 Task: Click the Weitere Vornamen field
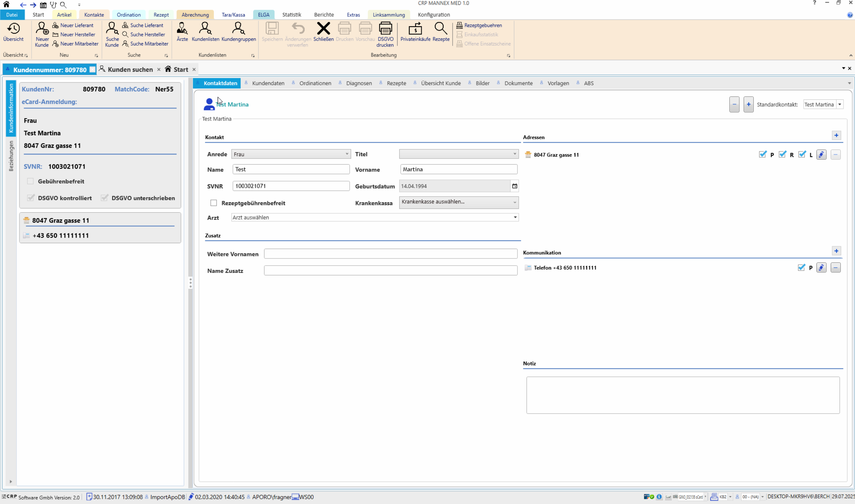[391, 254]
